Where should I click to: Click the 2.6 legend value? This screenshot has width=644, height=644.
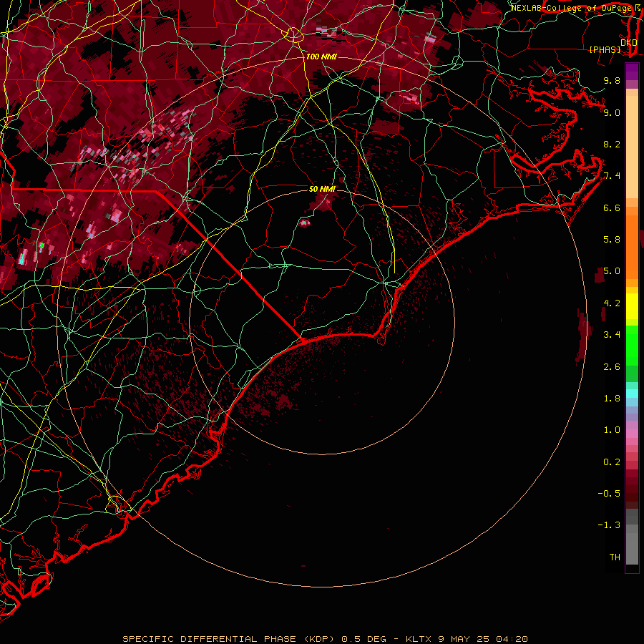(x=612, y=367)
